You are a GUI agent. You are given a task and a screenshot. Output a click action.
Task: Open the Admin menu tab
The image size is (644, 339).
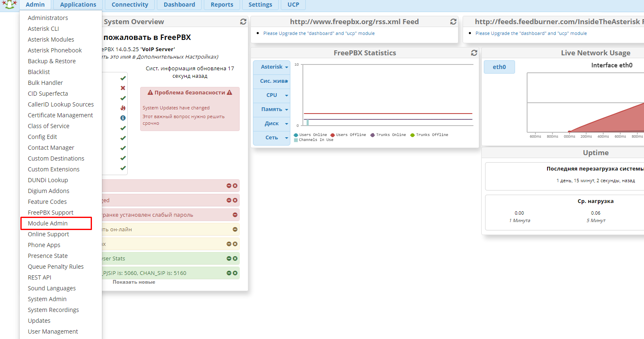35,5
